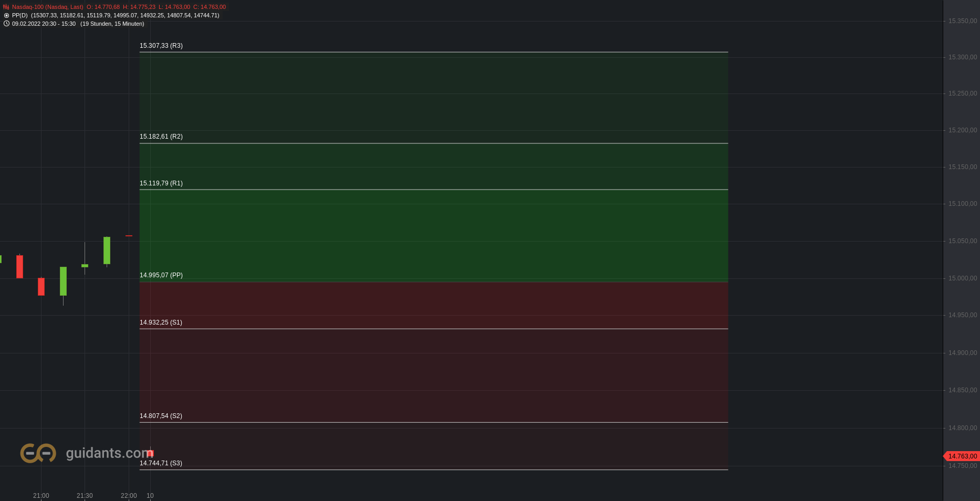Select the 14.932,25 (S1) support label

161,322
